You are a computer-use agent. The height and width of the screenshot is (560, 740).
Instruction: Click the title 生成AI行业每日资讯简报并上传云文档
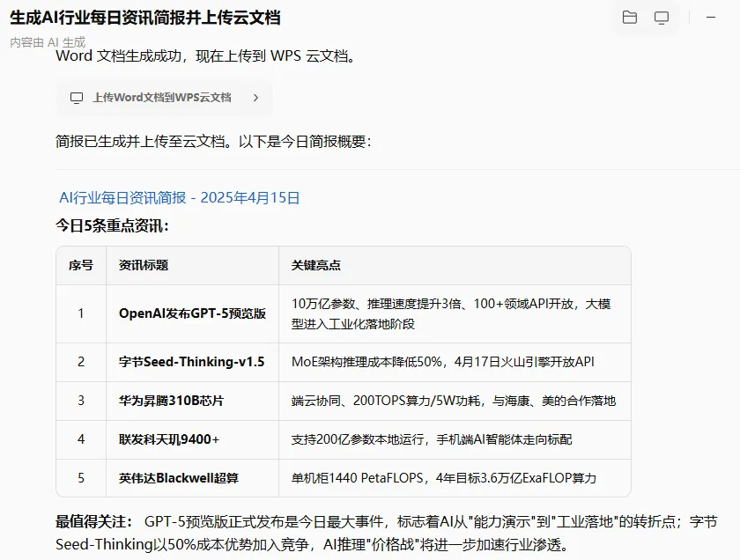(144, 18)
